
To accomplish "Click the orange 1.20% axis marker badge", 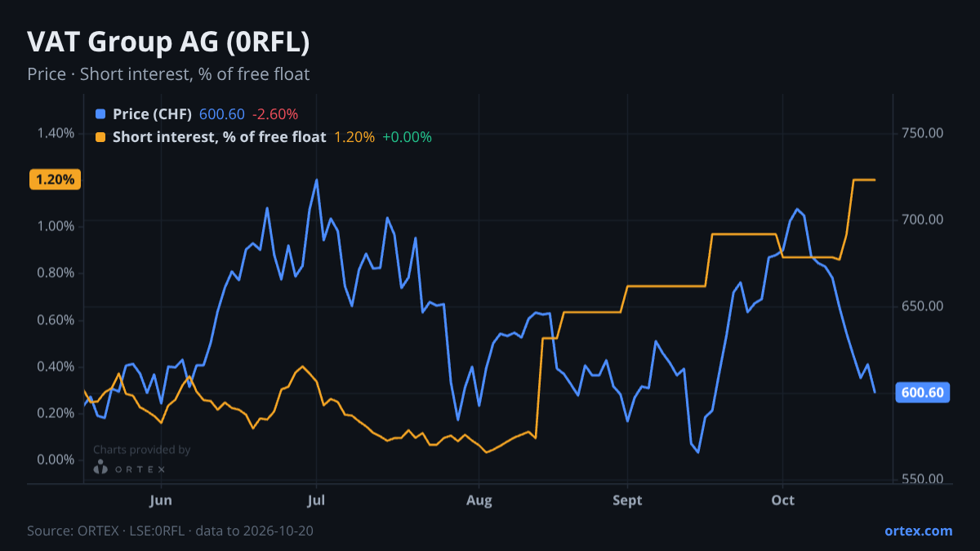I will 56,180.
